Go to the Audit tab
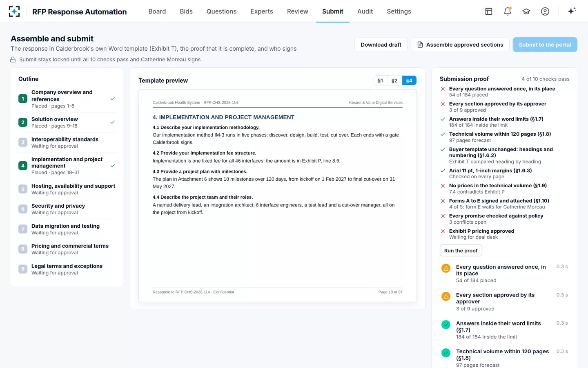This screenshot has width=588, height=368. (x=365, y=11)
